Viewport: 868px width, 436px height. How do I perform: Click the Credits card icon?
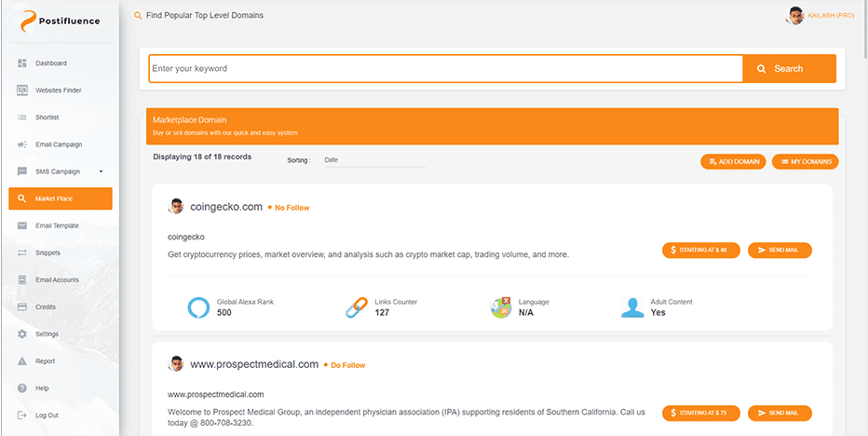pyautogui.click(x=22, y=307)
